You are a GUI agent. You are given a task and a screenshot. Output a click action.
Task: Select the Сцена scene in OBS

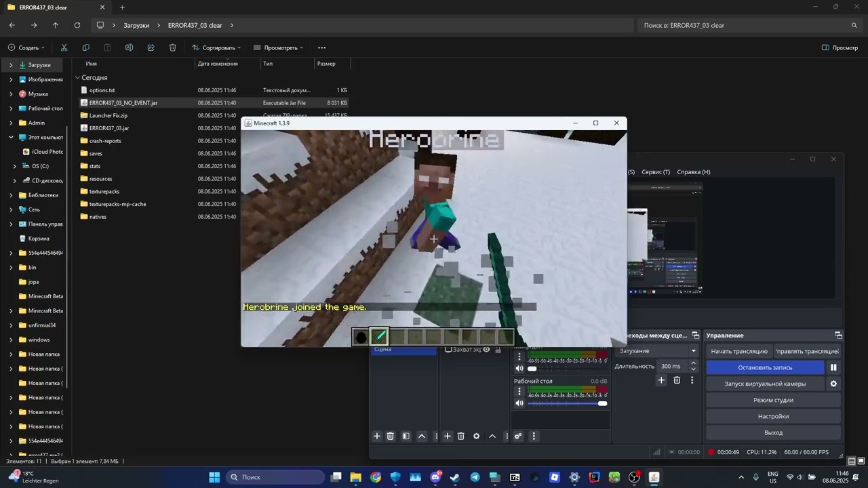[x=403, y=350]
